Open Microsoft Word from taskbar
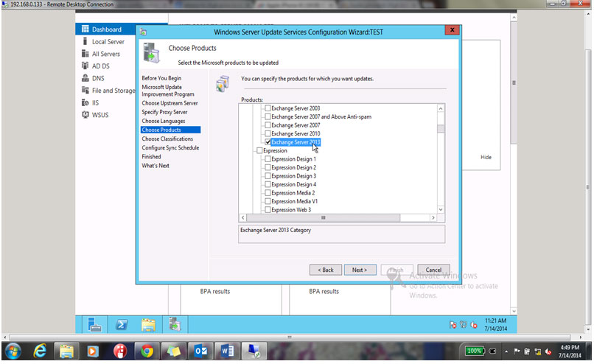Screen dimensions: 594x364 [x=227, y=351]
